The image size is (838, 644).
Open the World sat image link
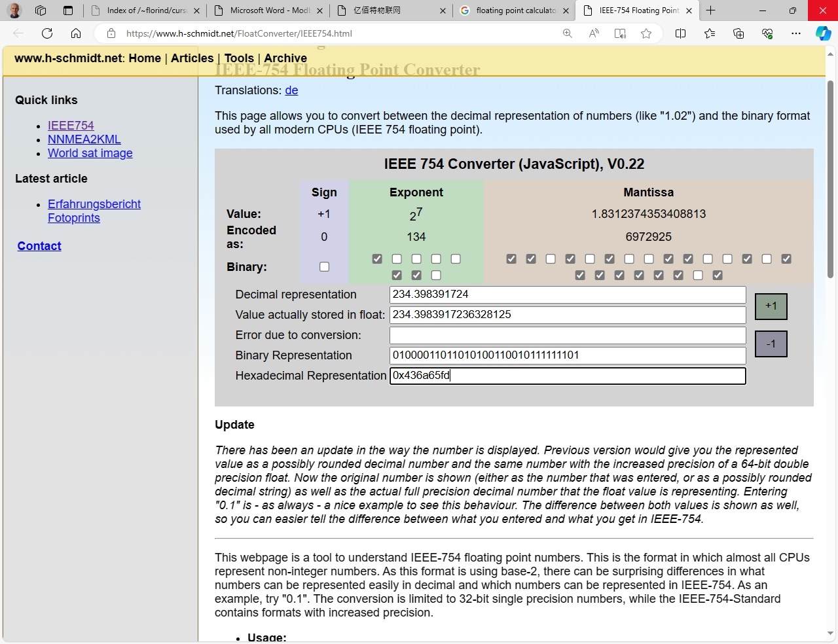tap(90, 153)
